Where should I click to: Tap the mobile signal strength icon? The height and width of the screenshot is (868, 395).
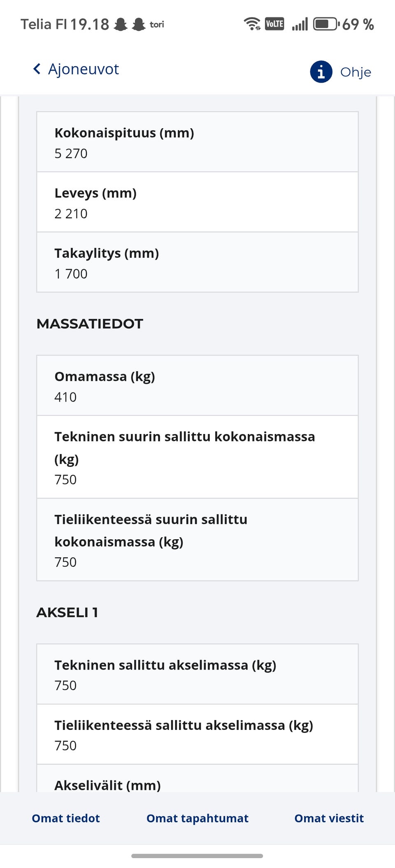pos(300,24)
